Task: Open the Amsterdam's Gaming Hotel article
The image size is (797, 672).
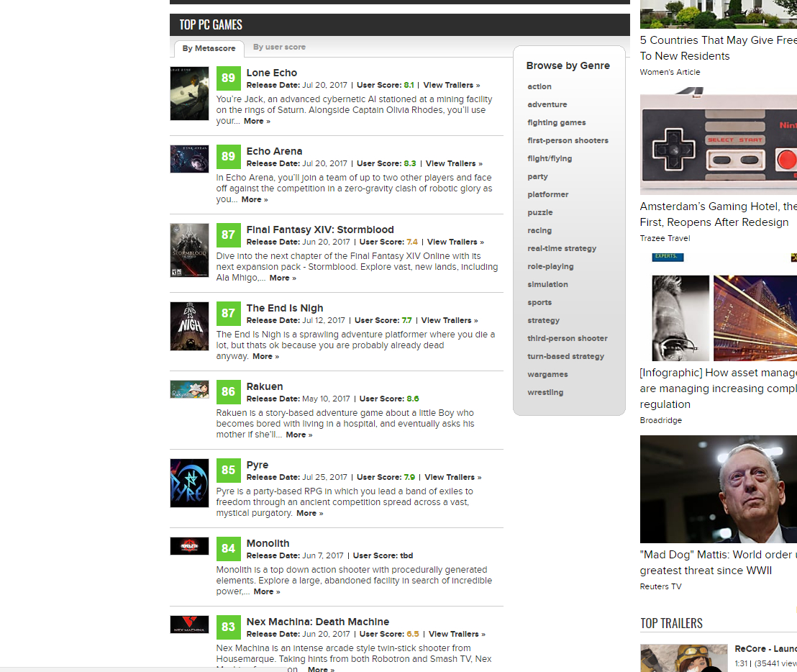Action: (718, 214)
